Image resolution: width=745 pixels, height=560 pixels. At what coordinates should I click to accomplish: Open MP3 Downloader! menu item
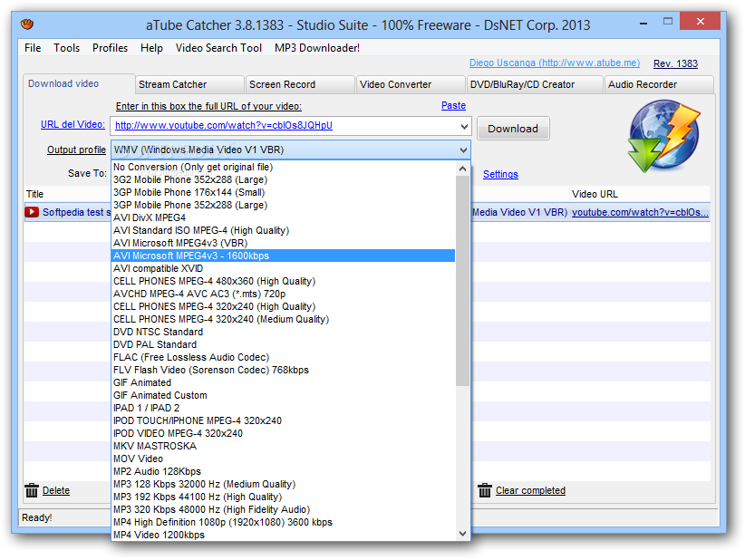(317, 48)
